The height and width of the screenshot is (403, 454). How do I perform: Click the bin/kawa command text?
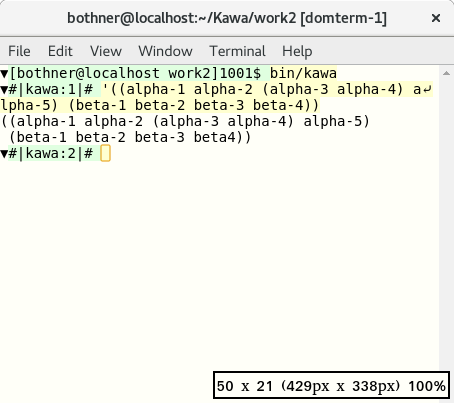(x=303, y=73)
